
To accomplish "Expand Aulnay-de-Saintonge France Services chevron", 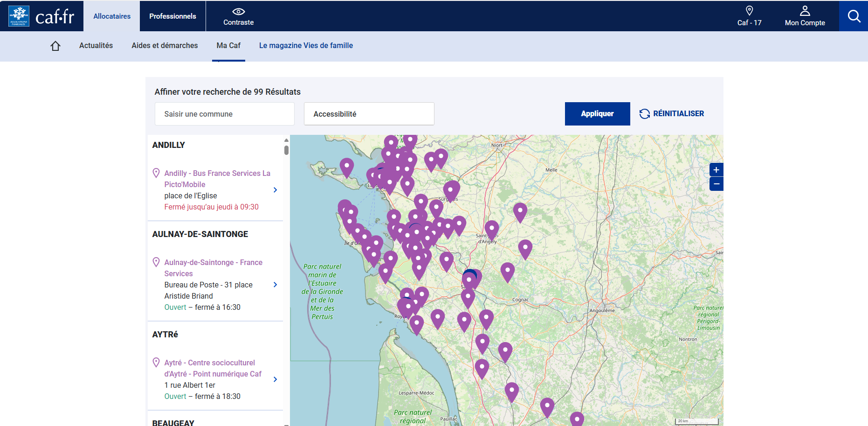I will [275, 285].
